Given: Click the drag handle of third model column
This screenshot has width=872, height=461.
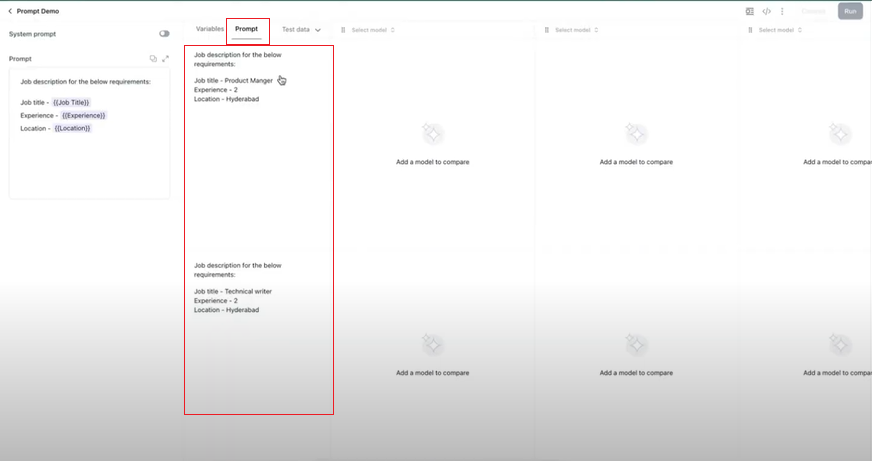Looking at the screenshot, I should [x=750, y=30].
